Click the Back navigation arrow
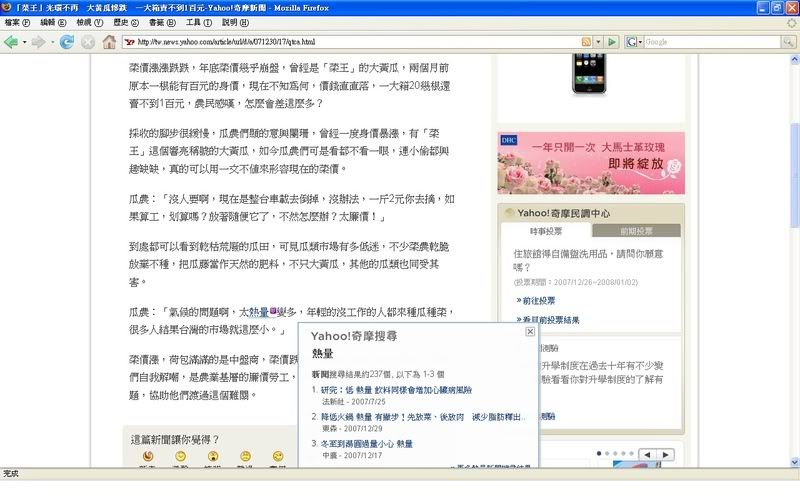The height and width of the screenshot is (500, 800). coord(10,42)
